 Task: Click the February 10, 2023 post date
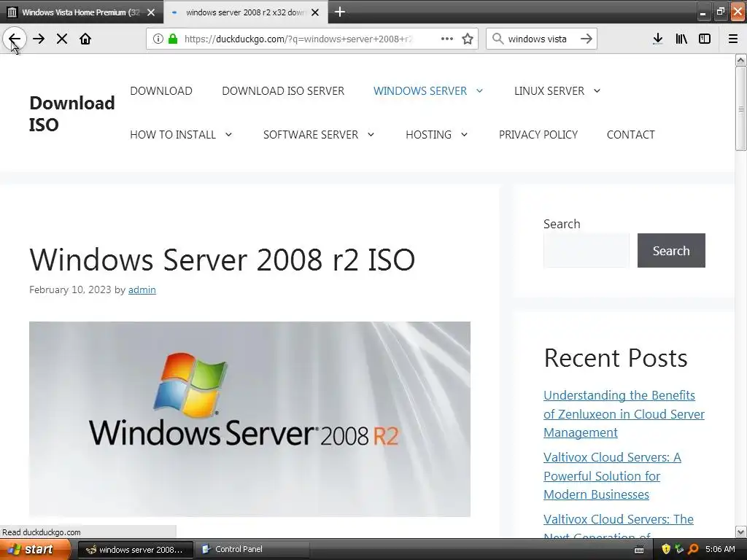pyautogui.click(x=70, y=289)
